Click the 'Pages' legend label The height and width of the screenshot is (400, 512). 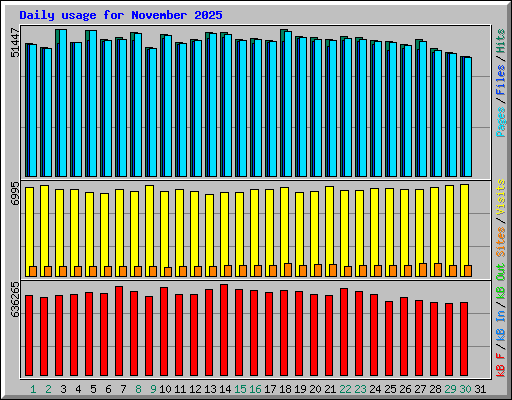(501, 122)
